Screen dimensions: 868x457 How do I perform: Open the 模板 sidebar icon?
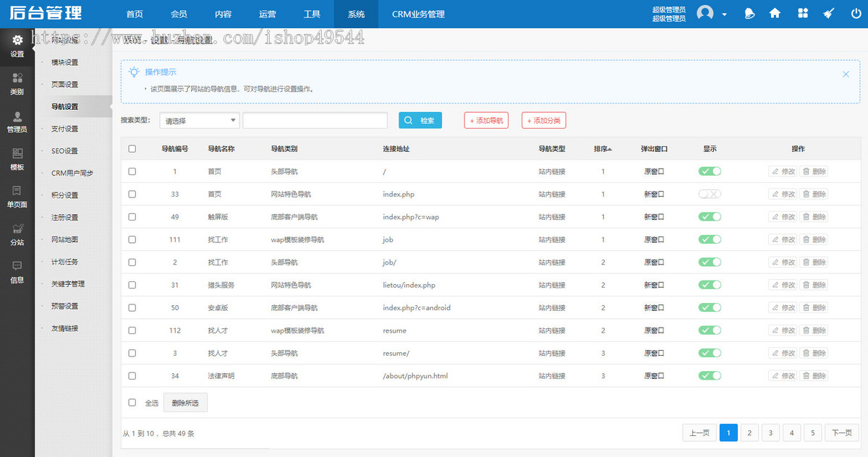tap(17, 153)
